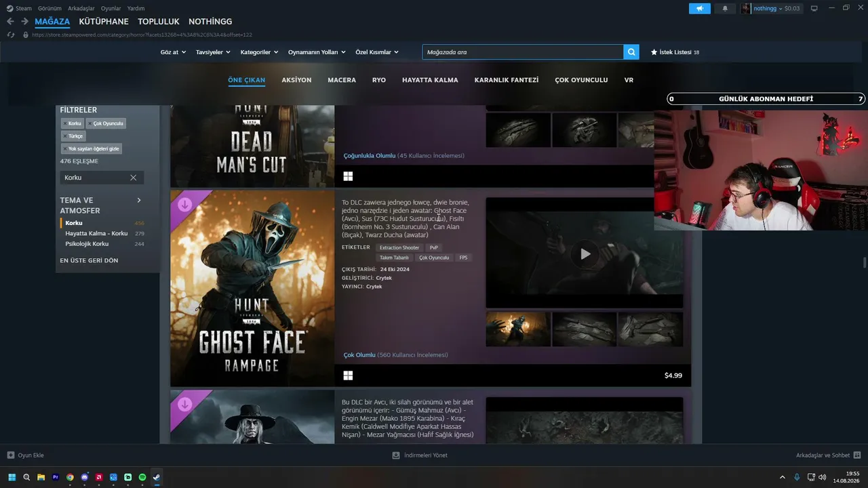868x488 pixels.
Task: Expand the Özel Kısımlar dropdown
Action: click(377, 52)
